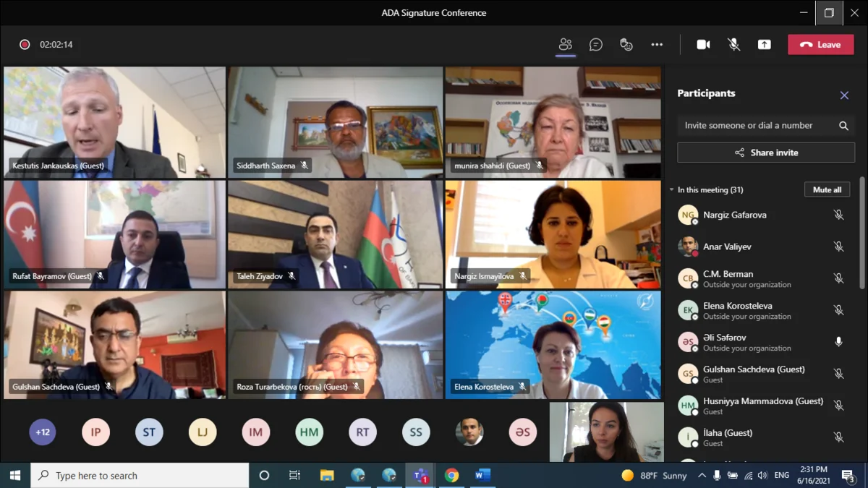The image size is (868, 488).
Task: Expand the +12 additional participants bubble
Action: coord(43,432)
